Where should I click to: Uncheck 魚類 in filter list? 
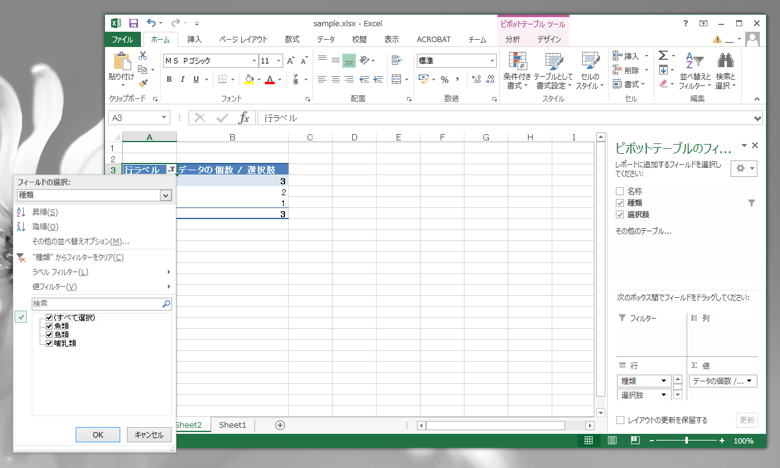coord(49,326)
